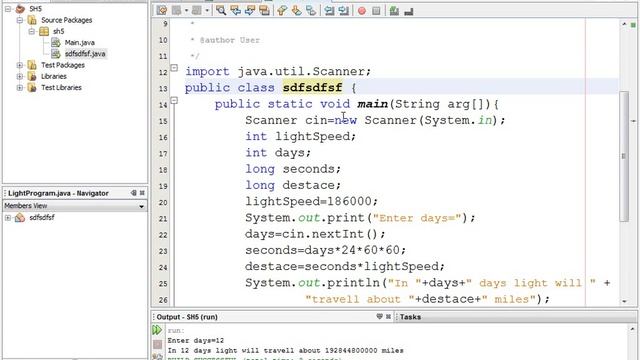Click the editor vertical scrollbar thumb
This screenshot has width=640, height=360.
pos(624,156)
